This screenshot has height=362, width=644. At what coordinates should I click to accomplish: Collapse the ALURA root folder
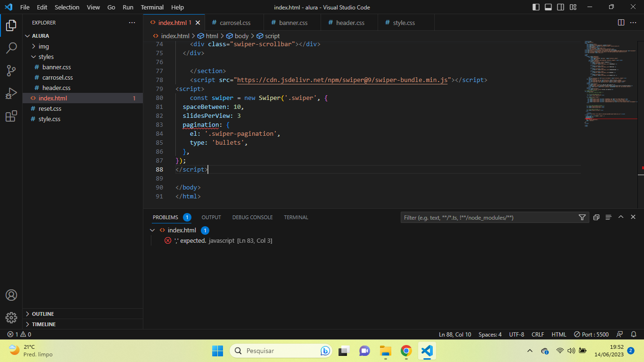point(83,36)
